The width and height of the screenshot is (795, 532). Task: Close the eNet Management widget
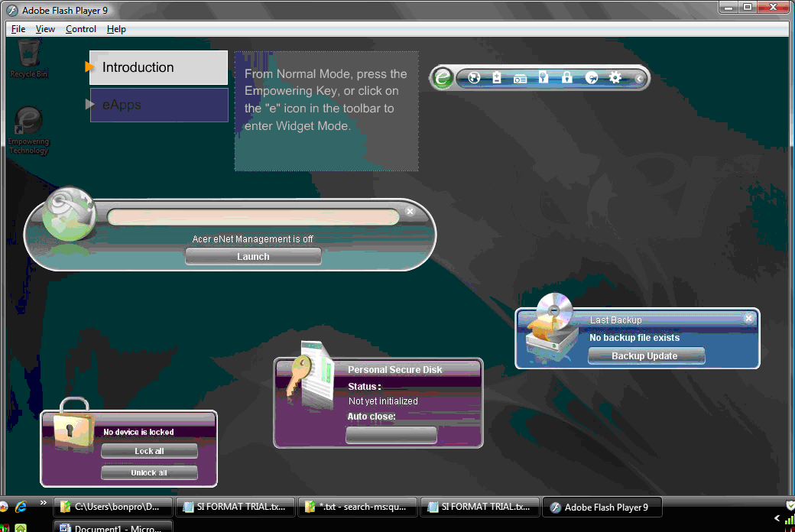[410, 211]
